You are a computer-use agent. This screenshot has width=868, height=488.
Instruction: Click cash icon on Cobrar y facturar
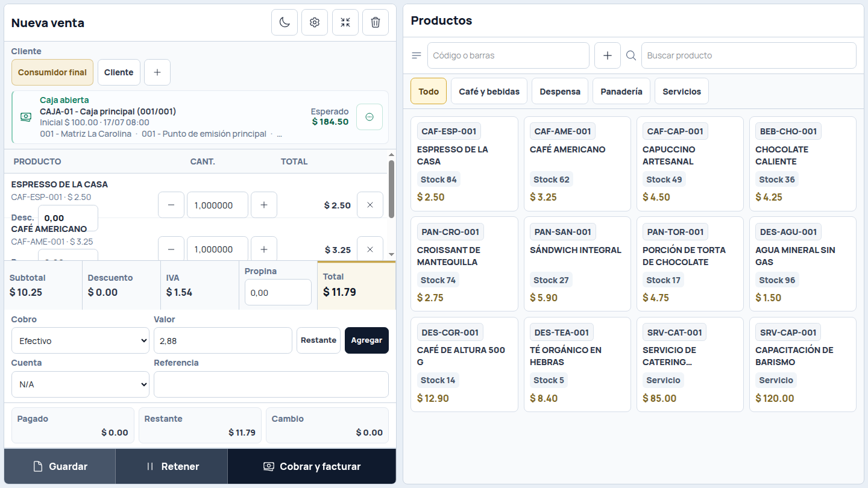[x=269, y=466]
